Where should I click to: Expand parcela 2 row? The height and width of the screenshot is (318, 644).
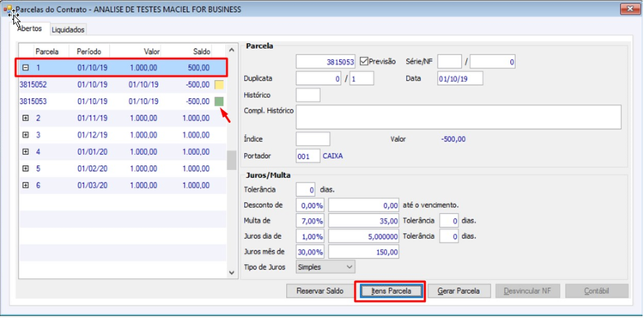[26, 118]
